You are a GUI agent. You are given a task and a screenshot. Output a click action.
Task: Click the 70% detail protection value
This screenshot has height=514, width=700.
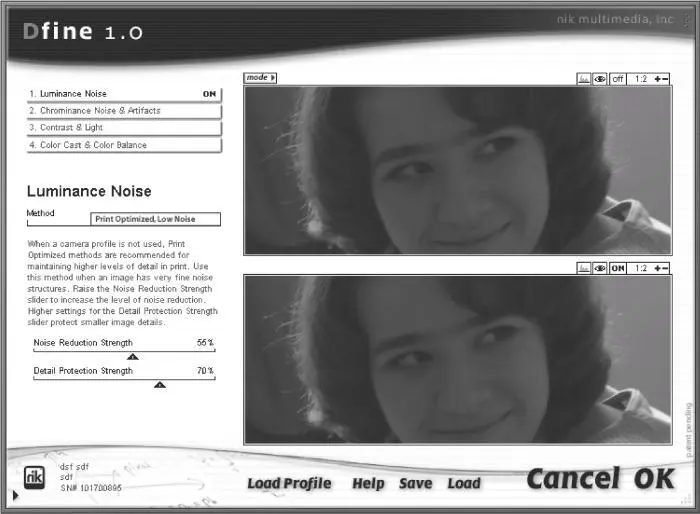pos(205,371)
